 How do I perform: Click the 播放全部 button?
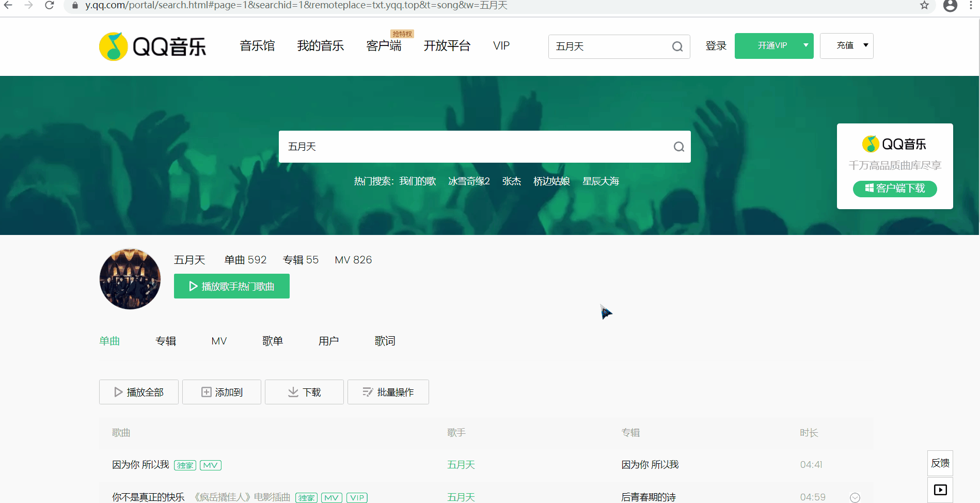(x=139, y=392)
